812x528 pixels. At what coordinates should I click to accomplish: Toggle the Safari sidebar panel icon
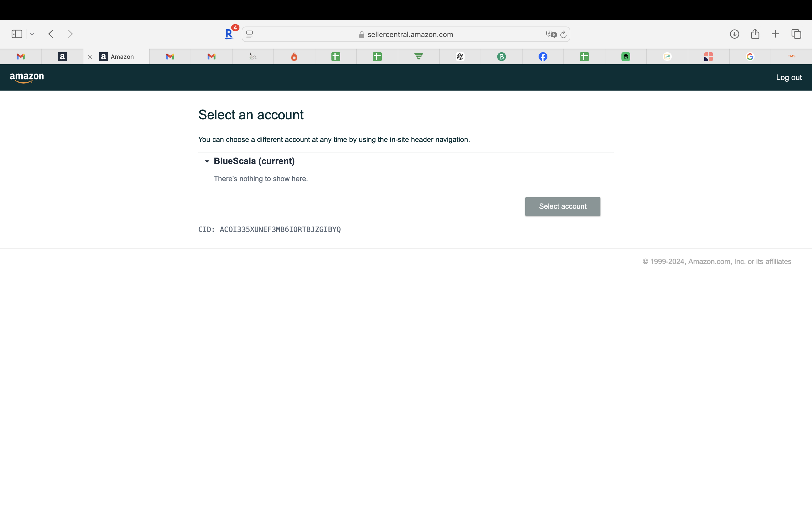17,34
